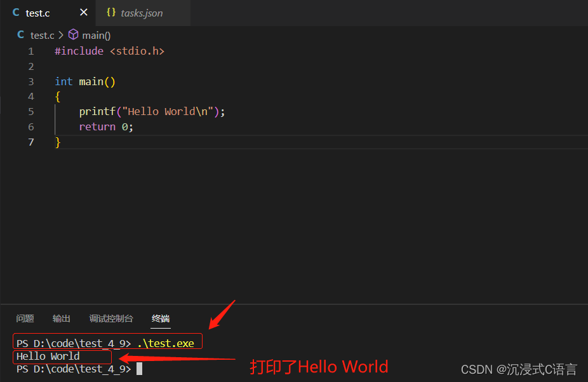588x382 pixels.
Task: Click the printf("Hello World\n") statement
Action: (152, 111)
